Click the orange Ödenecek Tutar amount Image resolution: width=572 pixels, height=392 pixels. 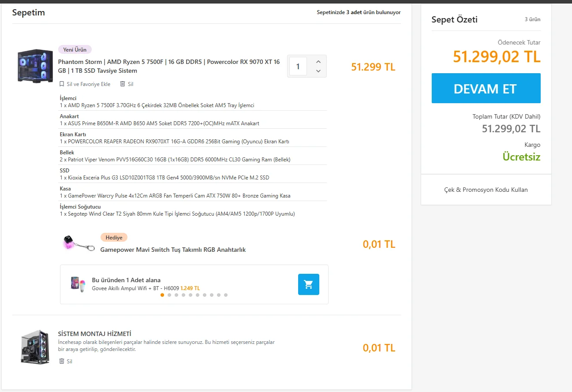(x=497, y=57)
